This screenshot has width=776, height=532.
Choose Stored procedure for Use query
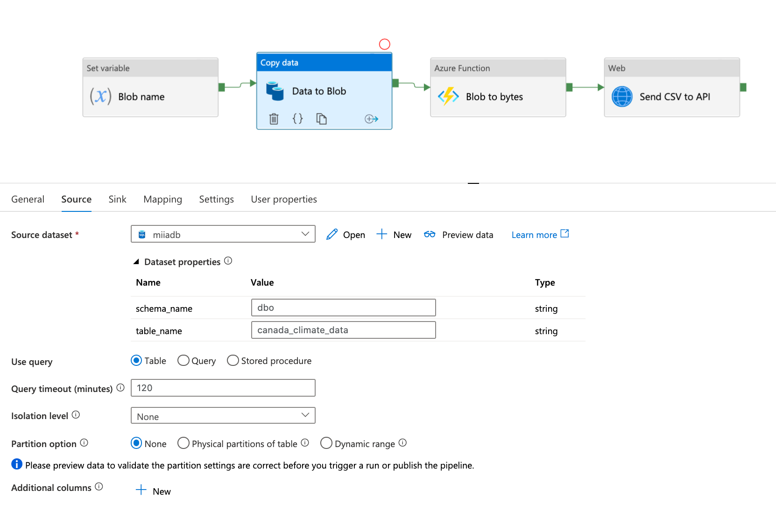[233, 361]
